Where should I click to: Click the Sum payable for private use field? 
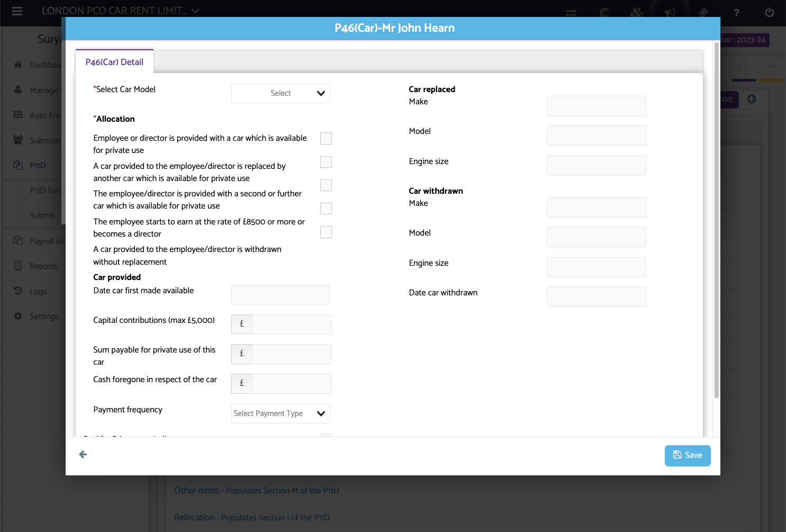click(292, 354)
